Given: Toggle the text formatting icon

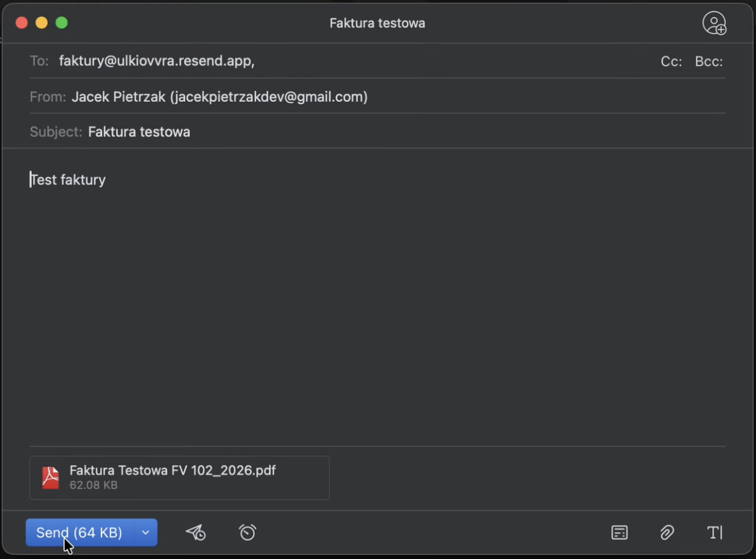Looking at the screenshot, I should 715,533.
